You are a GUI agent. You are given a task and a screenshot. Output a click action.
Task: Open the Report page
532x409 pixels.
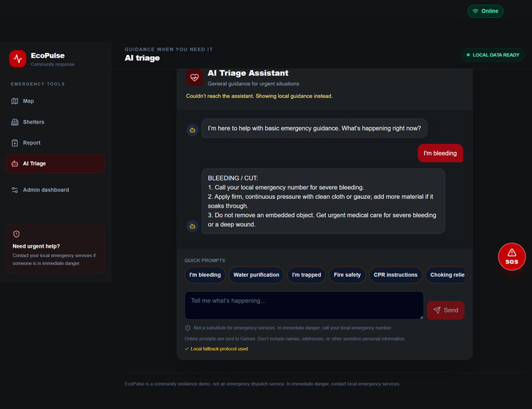pos(56,143)
